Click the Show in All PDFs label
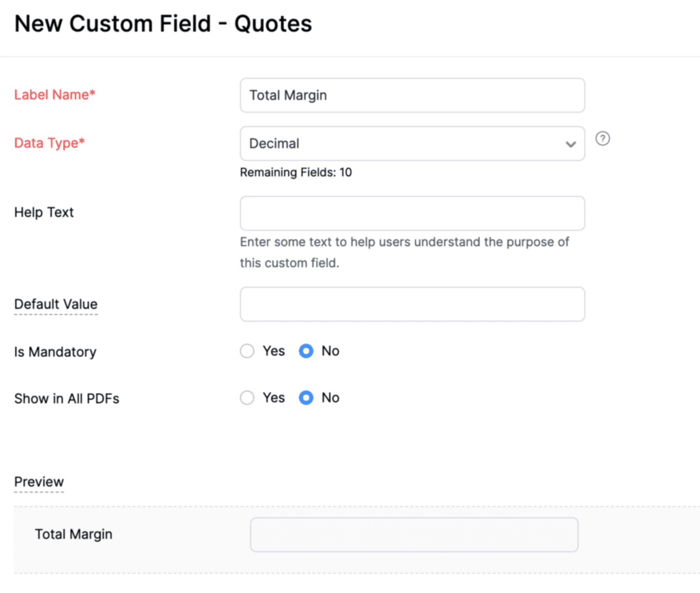This screenshot has width=700, height=593. pyautogui.click(x=67, y=399)
